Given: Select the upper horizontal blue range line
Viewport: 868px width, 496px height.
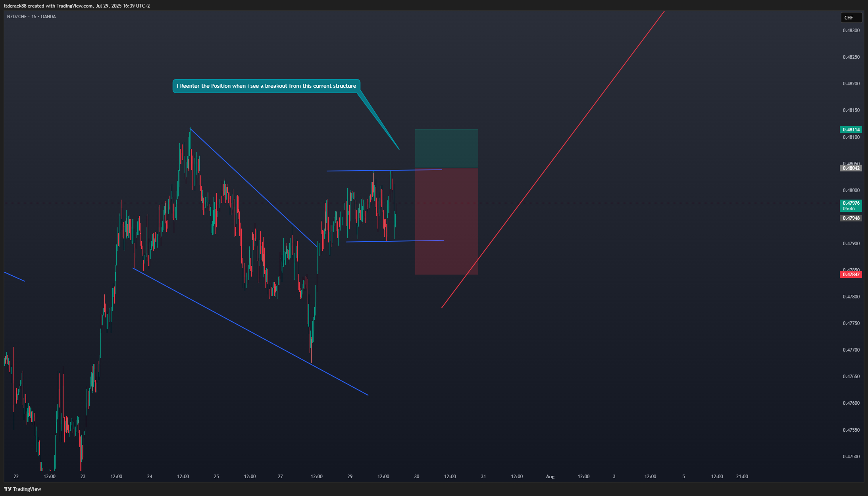Looking at the screenshot, I should click(x=384, y=171).
